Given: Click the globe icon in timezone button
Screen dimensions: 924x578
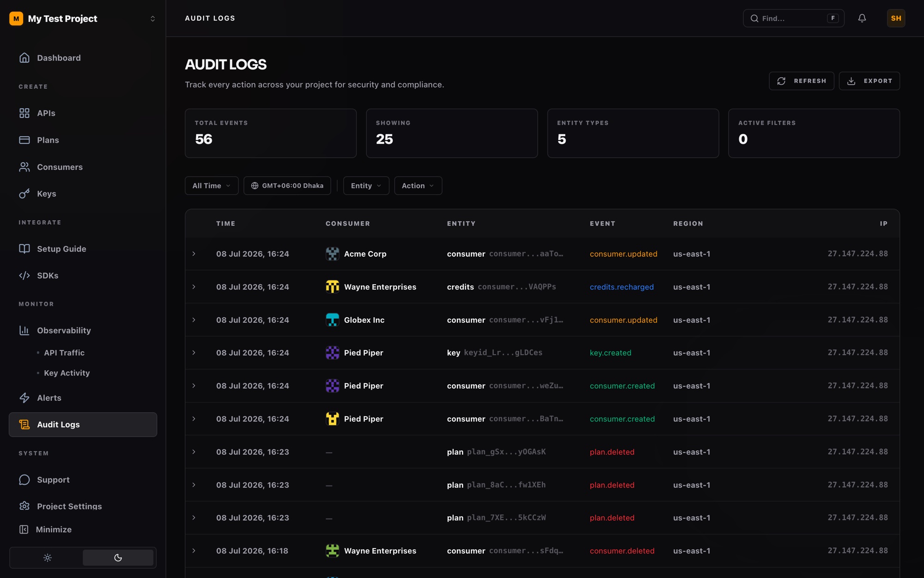Looking at the screenshot, I should [x=255, y=185].
